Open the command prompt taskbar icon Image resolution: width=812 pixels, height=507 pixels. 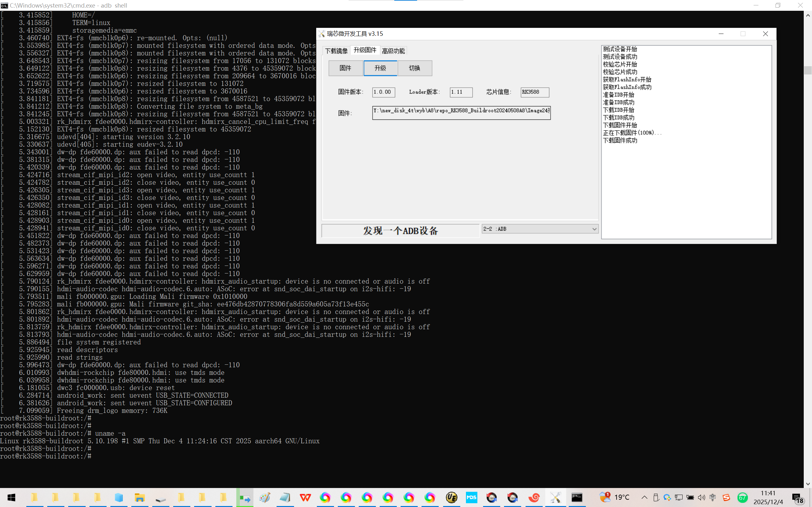point(577,497)
